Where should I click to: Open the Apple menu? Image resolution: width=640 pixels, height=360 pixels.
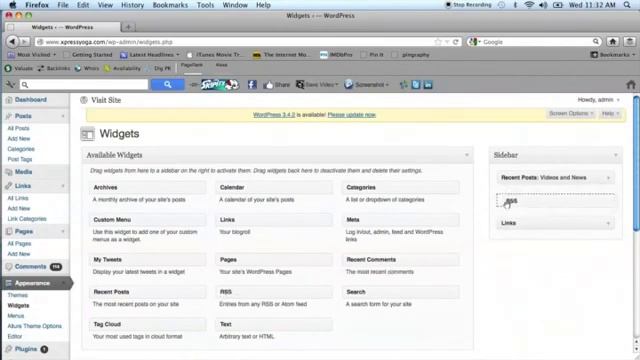click(x=13, y=5)
